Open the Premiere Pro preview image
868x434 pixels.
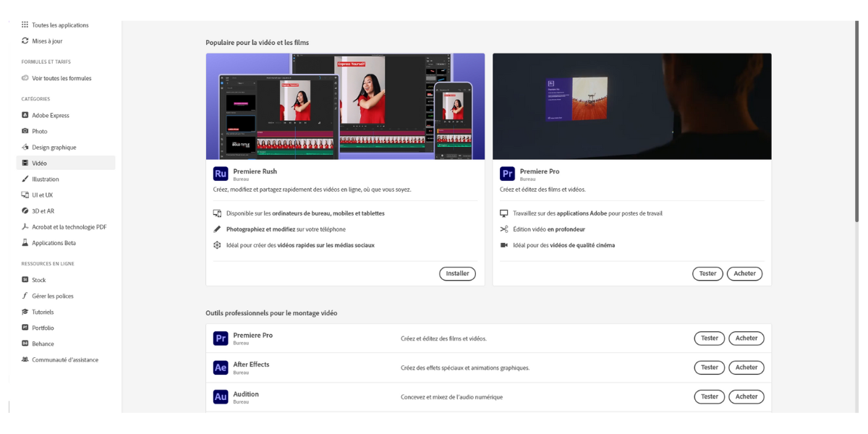[x=632, y=106]
